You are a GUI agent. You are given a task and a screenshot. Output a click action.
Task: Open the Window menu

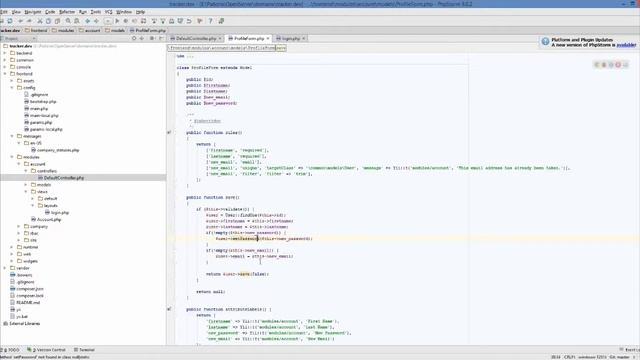[x=124, y=12]
